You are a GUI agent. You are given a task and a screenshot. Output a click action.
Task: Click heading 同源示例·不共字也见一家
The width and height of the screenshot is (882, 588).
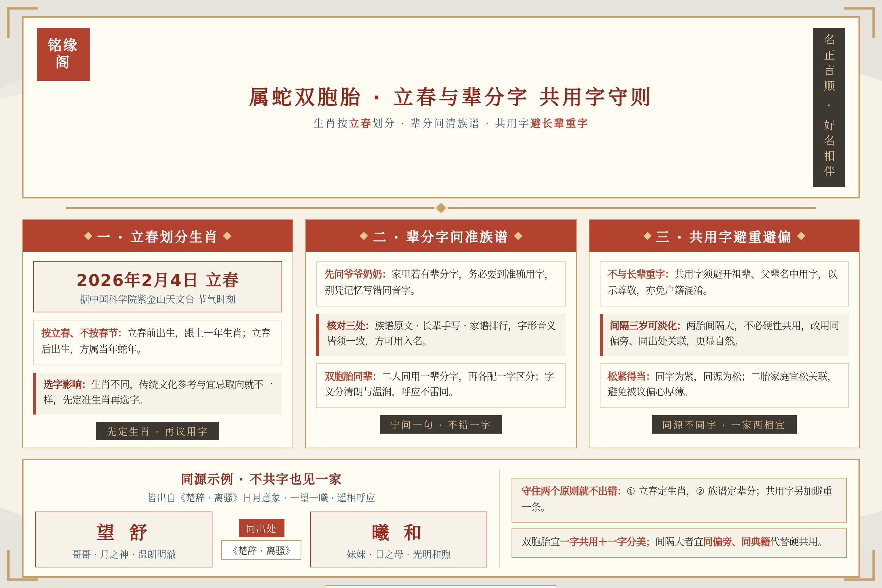click(261, 479)
